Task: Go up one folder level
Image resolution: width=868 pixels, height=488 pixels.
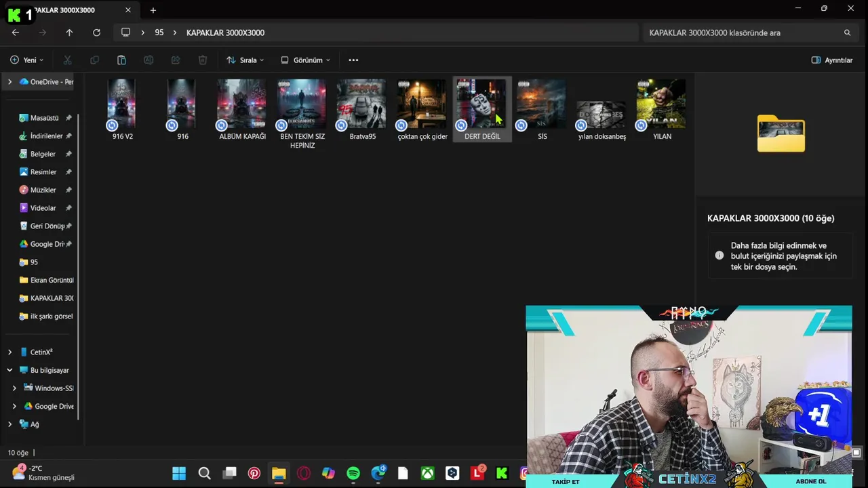Action: [69, 33]
